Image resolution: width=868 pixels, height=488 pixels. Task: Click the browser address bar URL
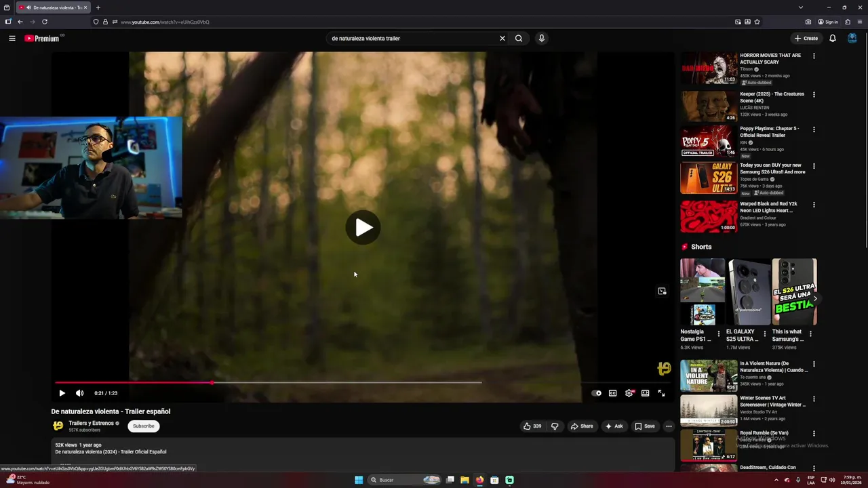click(x=165, y=22)
